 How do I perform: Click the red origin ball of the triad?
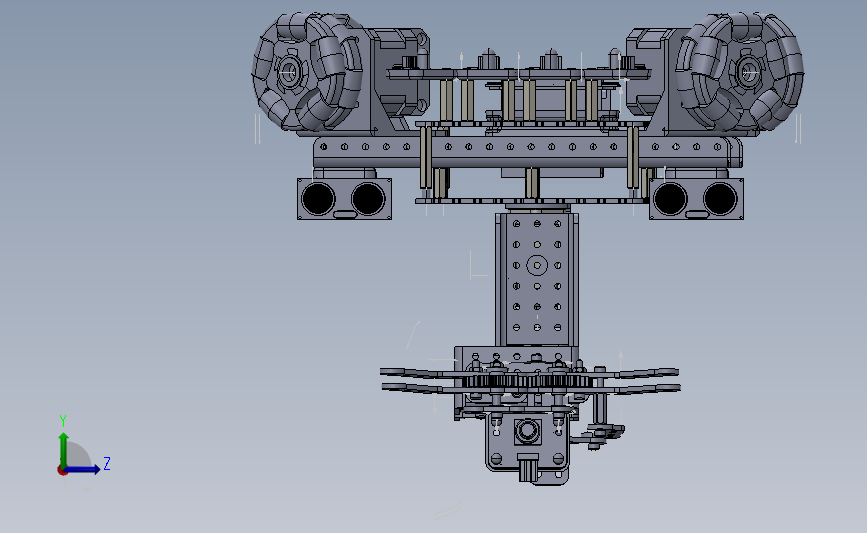(x=62, y=470)
